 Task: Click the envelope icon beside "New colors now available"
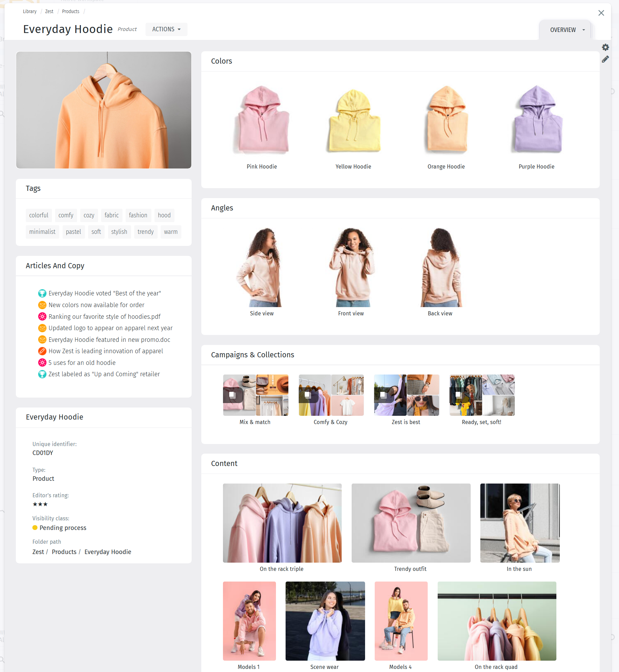pos(42,305)
